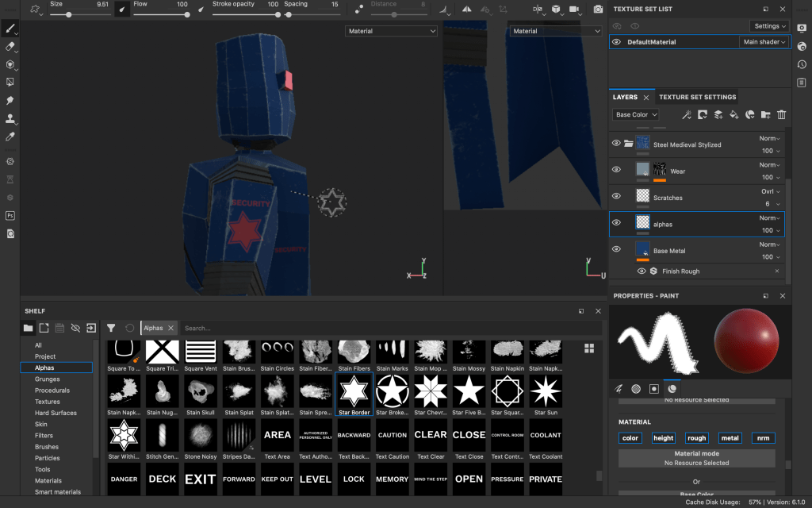Select the Clone stamp tool
The height and width of the screenshot is (508, 812).
(10, 119)
